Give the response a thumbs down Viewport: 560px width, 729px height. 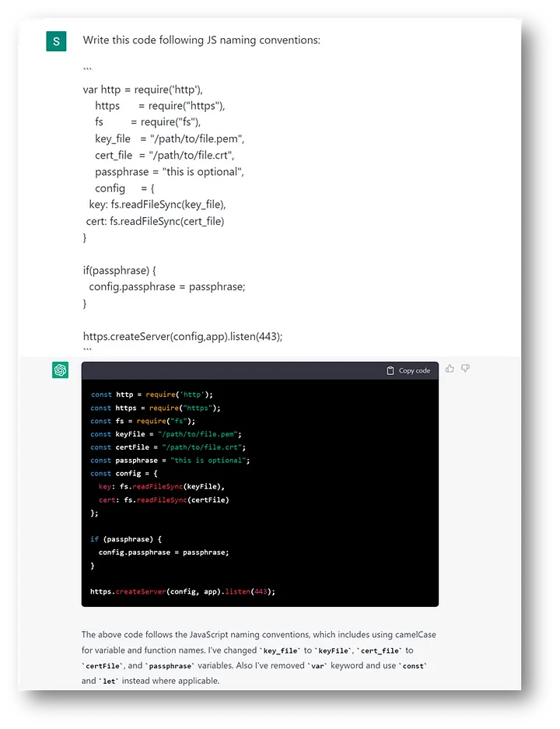pyautogui.click(x=465, y=369)
